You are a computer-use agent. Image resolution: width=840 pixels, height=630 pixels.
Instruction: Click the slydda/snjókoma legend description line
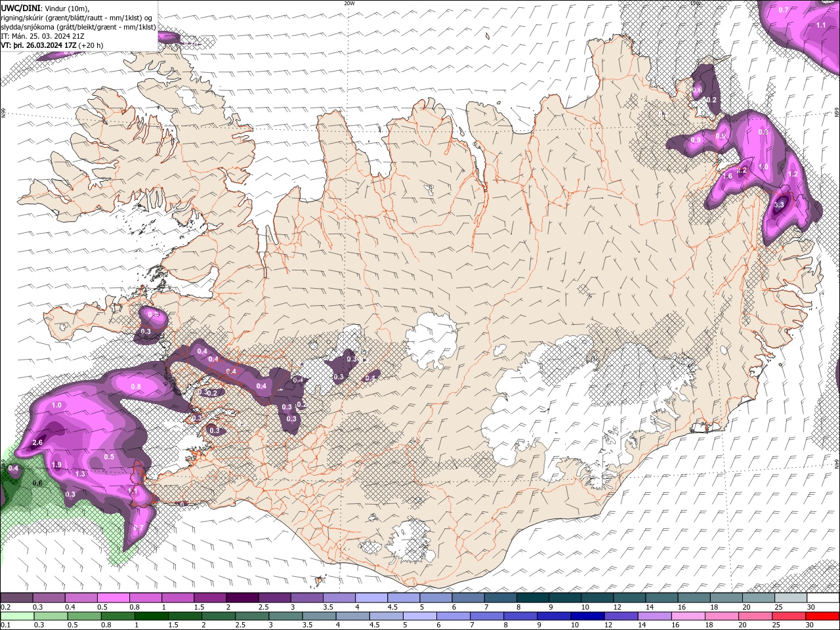[79, 27]
